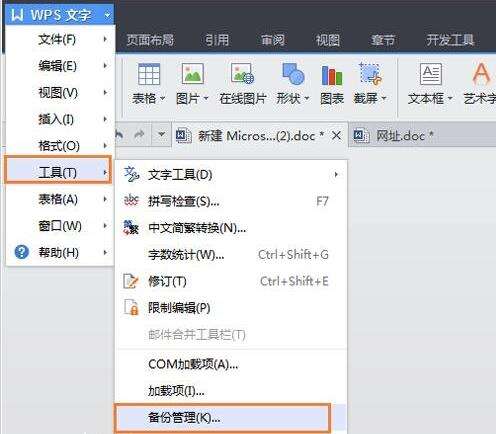Open the 窗口(W) menu
This screenshot has width=496, height=434.
(60, 226)
